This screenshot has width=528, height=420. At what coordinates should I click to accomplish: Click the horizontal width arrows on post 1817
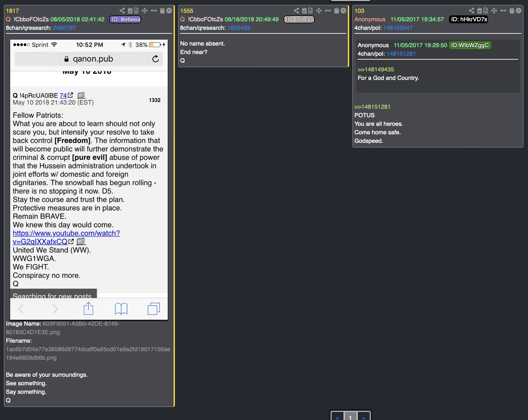point(154,10)
